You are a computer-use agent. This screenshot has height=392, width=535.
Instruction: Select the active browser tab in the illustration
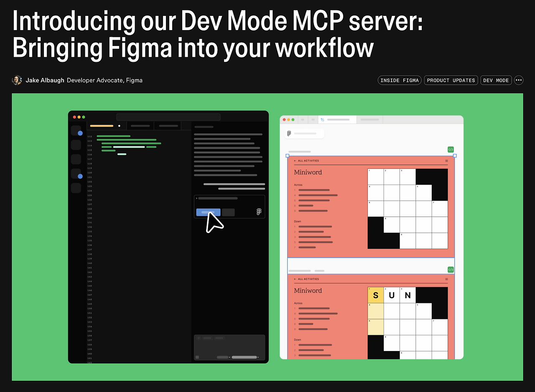(x=337, y=120)
